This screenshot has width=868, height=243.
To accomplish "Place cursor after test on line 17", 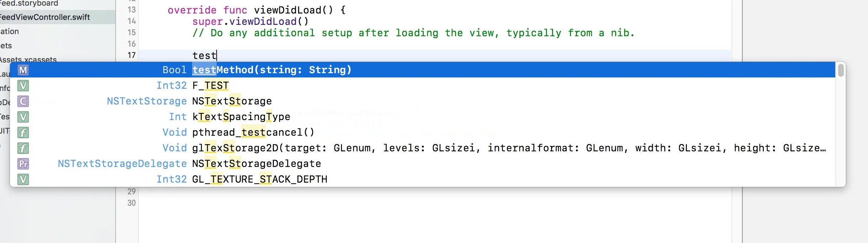I will tap(217, 55).
